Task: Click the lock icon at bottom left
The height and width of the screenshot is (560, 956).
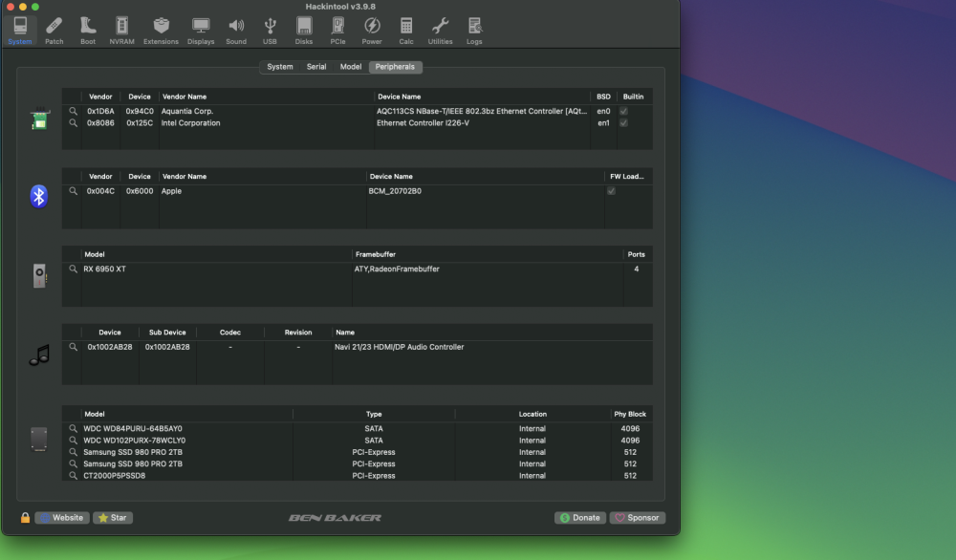Action: [25, 517]
